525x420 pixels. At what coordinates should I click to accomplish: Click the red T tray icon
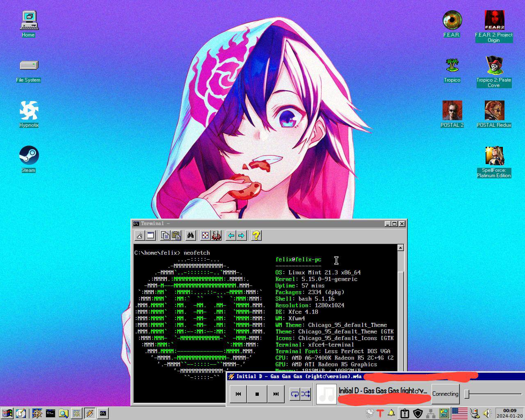point(381,413)
